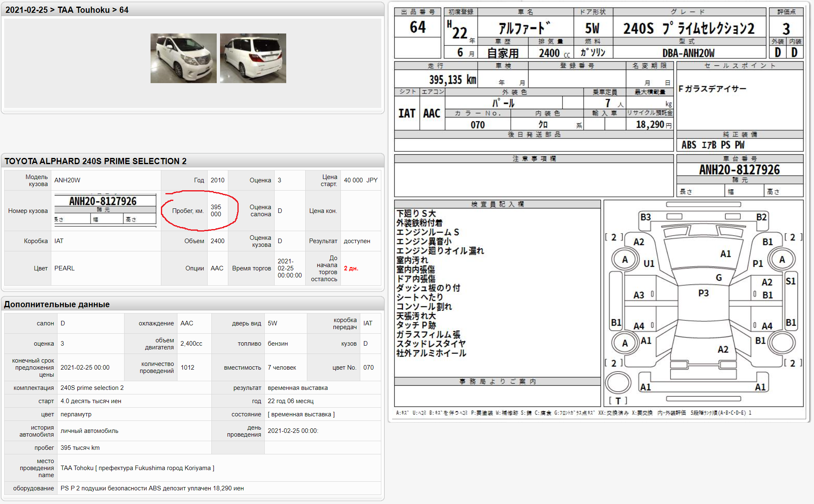
Task: Click the 'P3' roof mark on damage diagram
Action: click(703, 293)
